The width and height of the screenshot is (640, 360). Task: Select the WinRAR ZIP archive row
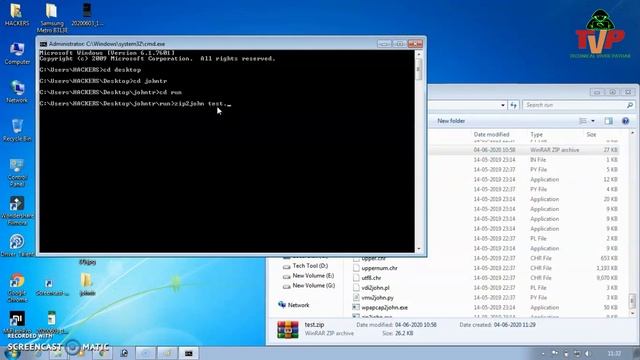point(524,150)
